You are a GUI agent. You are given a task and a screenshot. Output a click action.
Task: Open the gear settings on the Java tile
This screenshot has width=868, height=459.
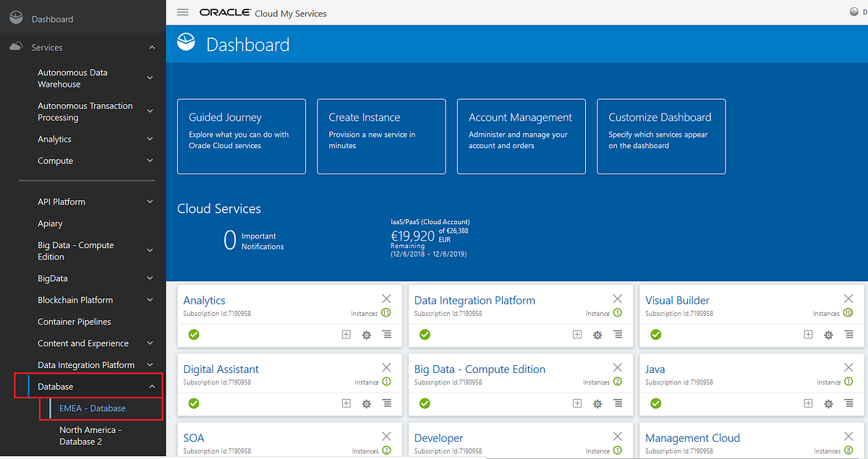[827, 403]
